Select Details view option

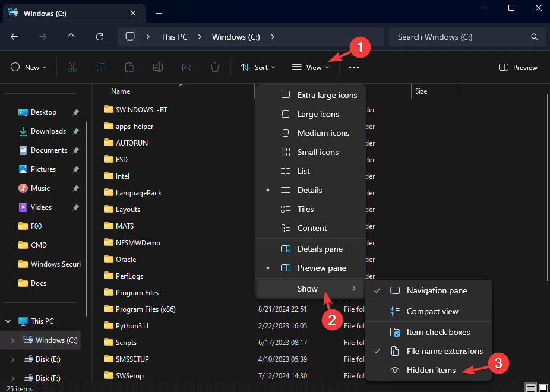click(311, 190)
